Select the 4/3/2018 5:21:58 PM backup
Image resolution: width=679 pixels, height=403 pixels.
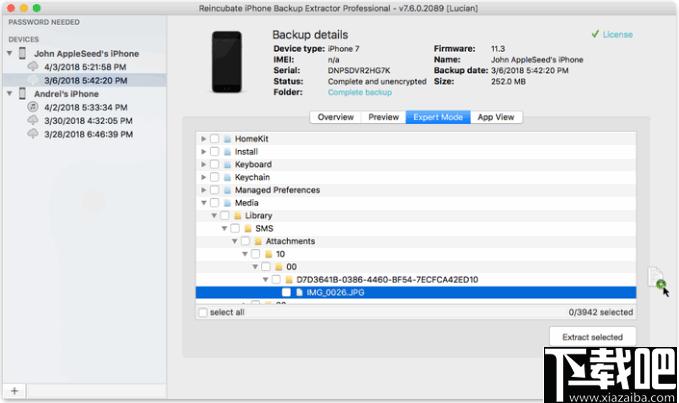coord(85,67)
